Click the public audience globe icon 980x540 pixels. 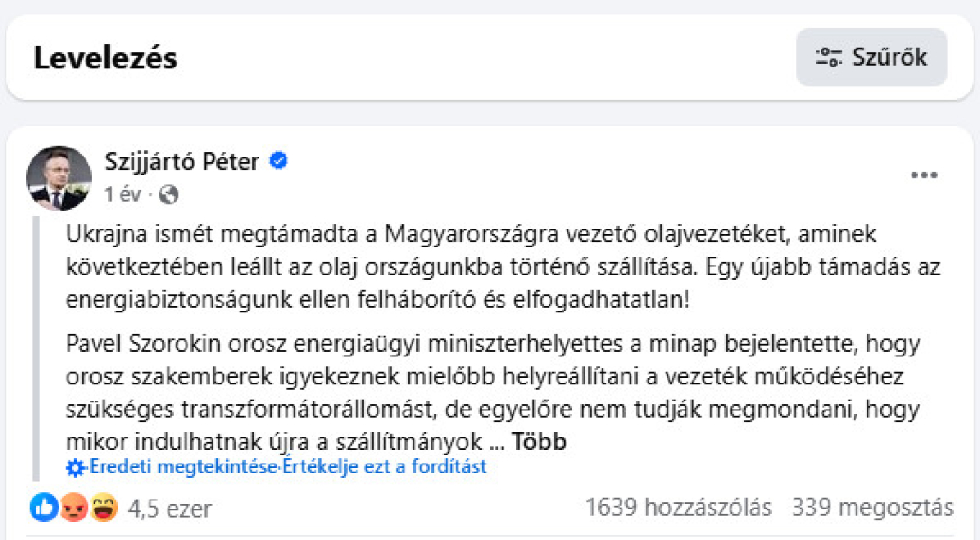pyautogui.click(x=168, y=194)
